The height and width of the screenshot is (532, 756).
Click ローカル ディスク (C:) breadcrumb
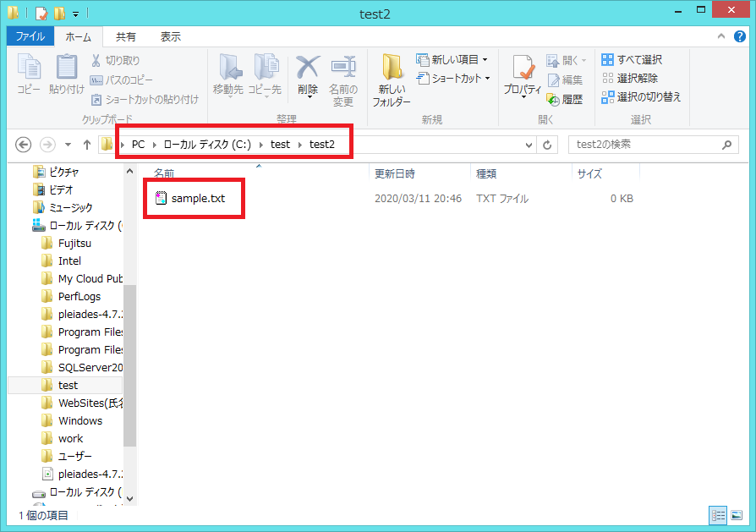(207, 145)
